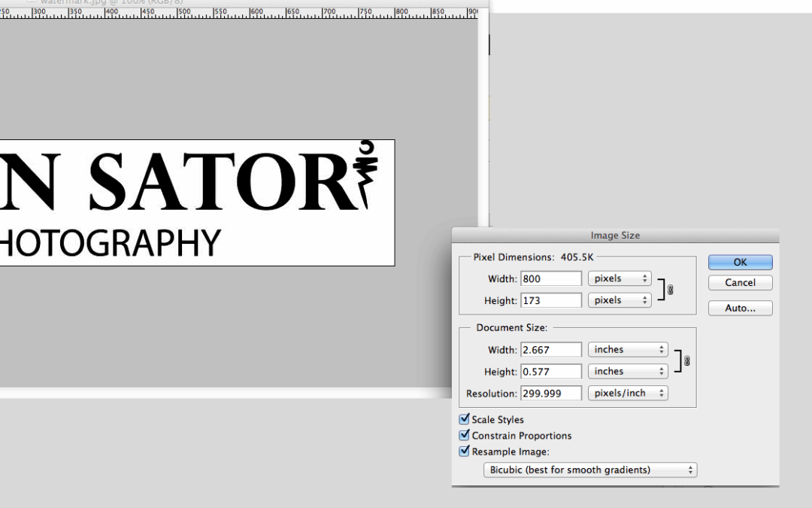Edit the document Width field 2.667

click(x=551, y=350)
